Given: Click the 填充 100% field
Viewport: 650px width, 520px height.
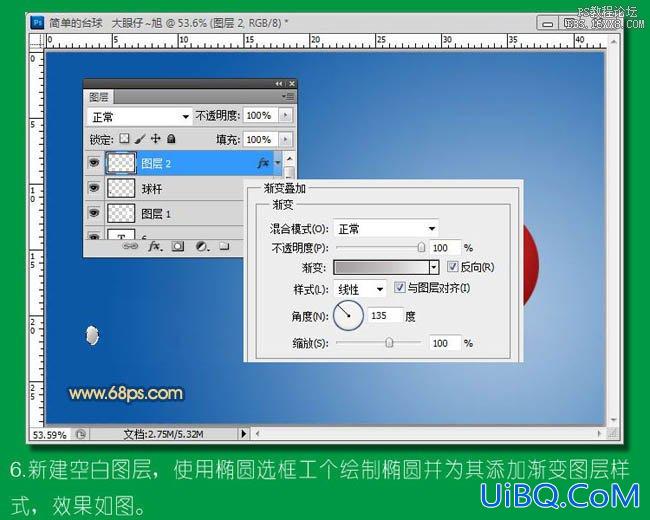Looking at the screenshot, I should point(262,139).
